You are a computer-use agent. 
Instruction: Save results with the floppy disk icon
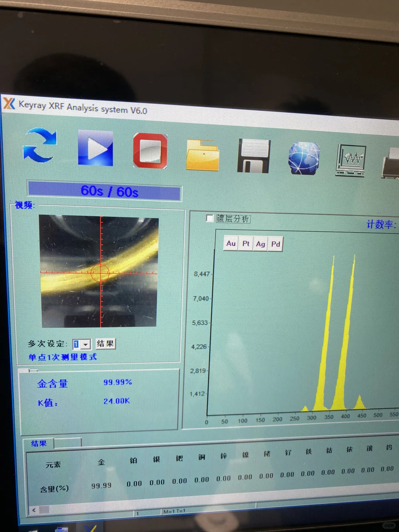tap(253, 156)
